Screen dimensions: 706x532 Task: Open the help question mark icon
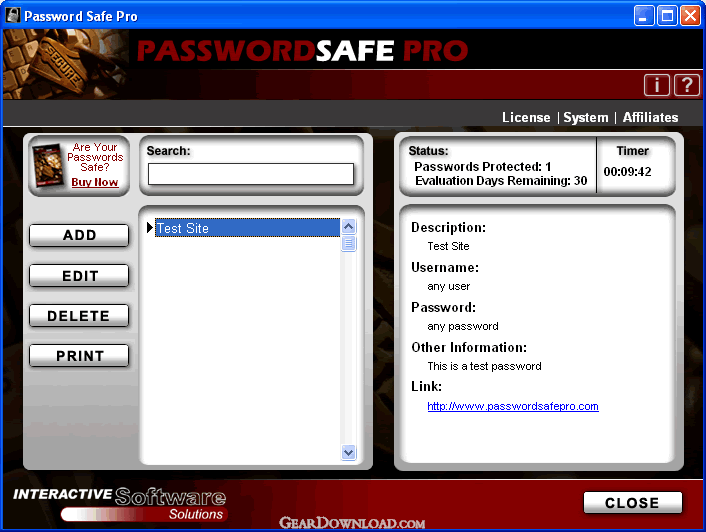tap(687, 85)
